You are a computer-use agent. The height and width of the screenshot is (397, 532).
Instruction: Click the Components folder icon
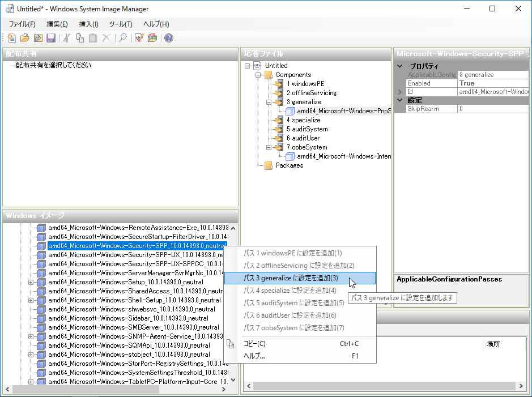click(x=269, y=75)
